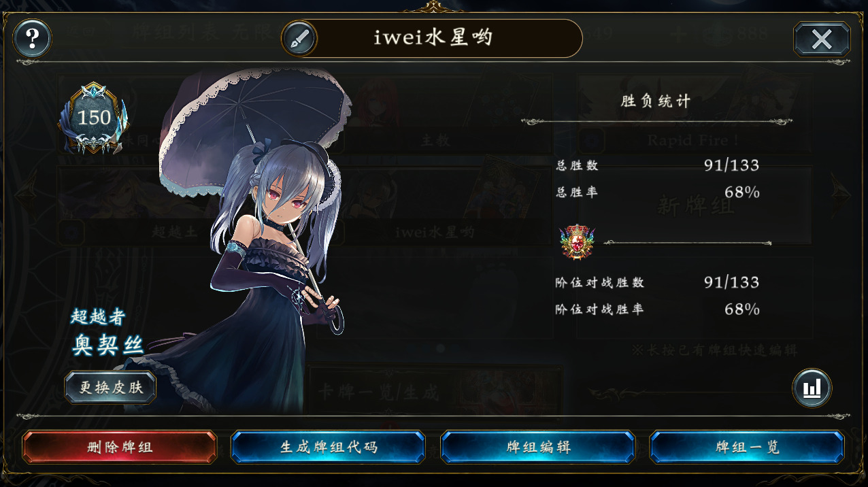Tap the rank crest emblem icon
The image size is (868, 487).
click(x=577, y=241)
